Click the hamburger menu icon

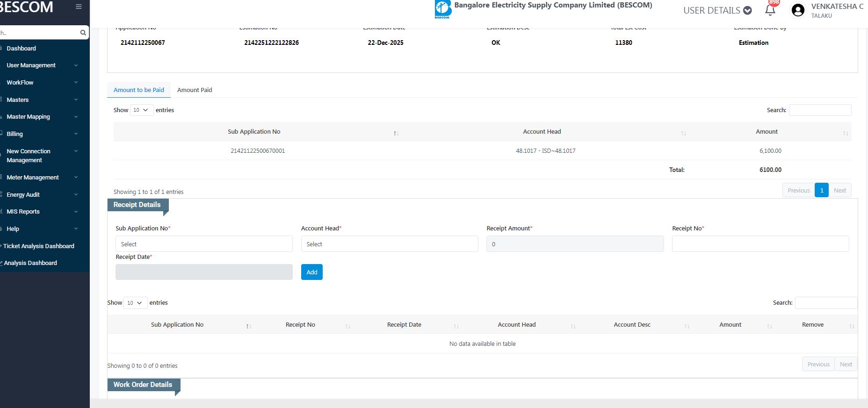click(x=79, y=7)
